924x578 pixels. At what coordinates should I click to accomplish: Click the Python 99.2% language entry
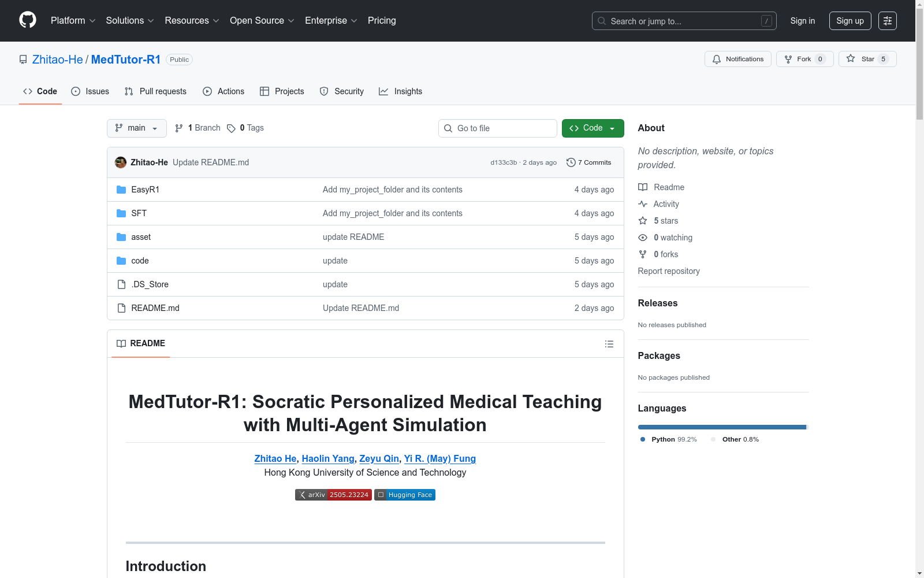[x=669, y=439]
